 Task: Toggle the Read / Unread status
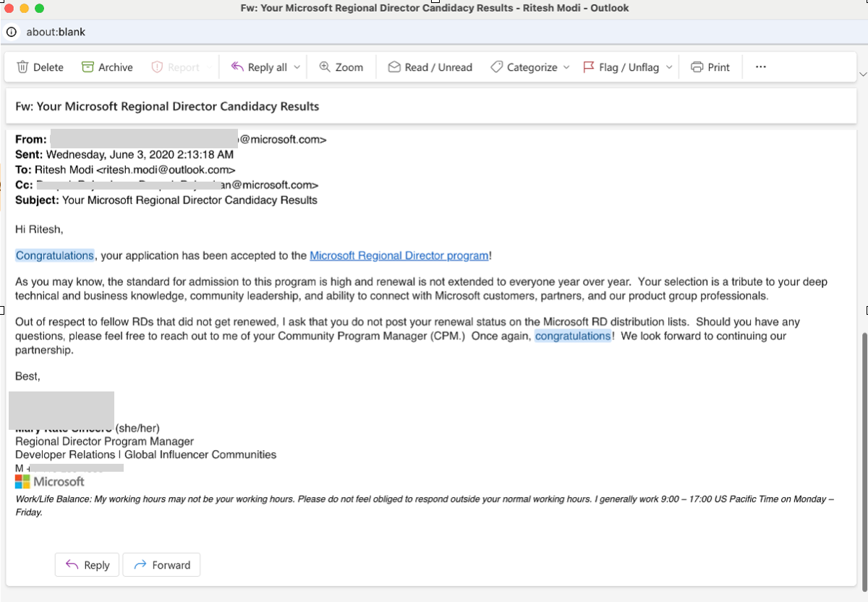pyautogui.click(x=430, y=67)
